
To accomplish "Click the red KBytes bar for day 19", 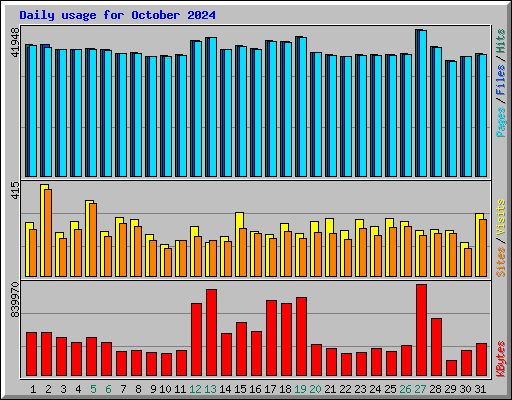I will click(x=301, y=337).
